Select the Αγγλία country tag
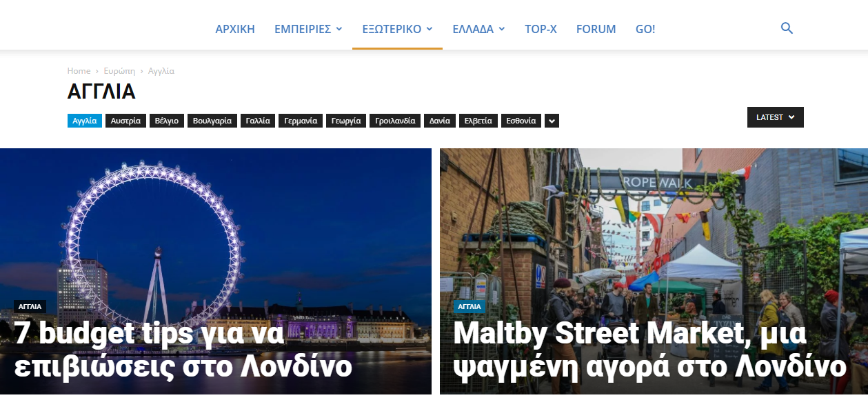This screenshot has width=868, height=420. [x=85, y=121]
